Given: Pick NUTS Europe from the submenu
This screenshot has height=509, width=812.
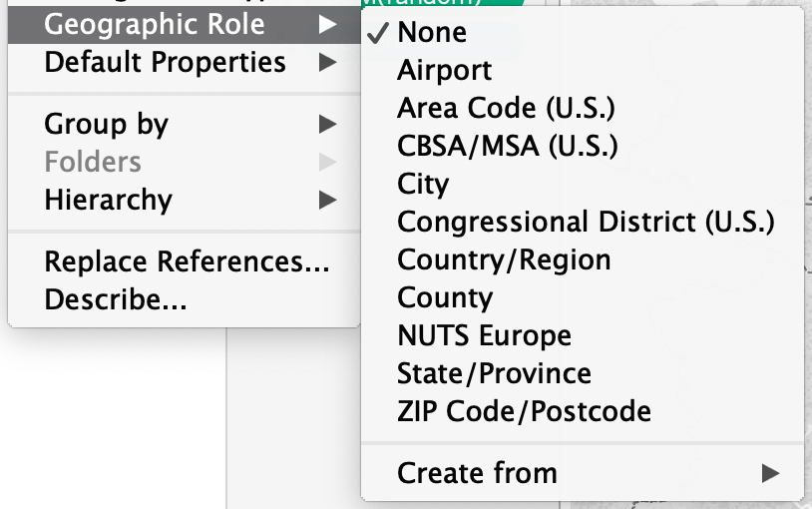Looking at the screenshot, I should [484, 335].
